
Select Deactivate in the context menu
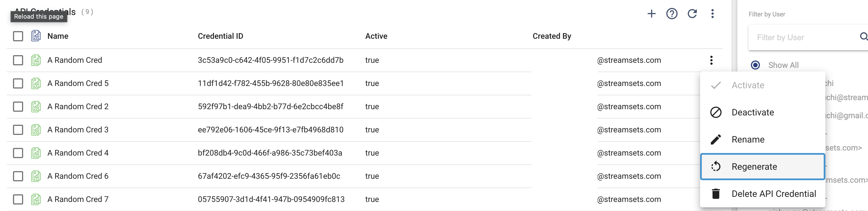point(752,112)
